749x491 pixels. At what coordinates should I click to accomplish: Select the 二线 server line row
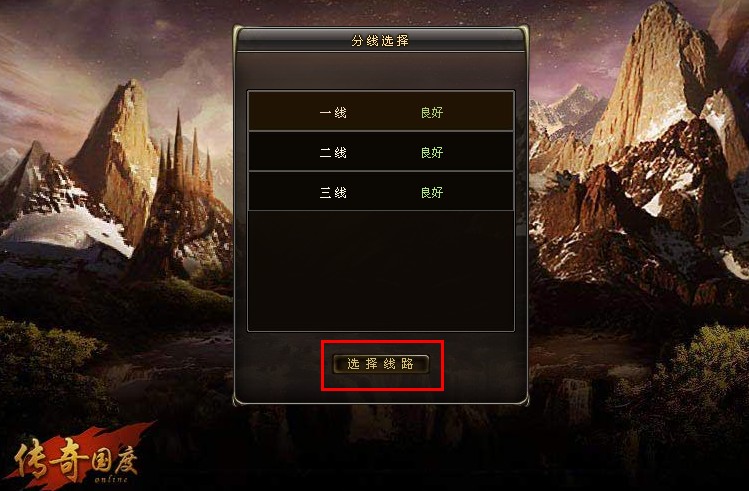point(381,151)
